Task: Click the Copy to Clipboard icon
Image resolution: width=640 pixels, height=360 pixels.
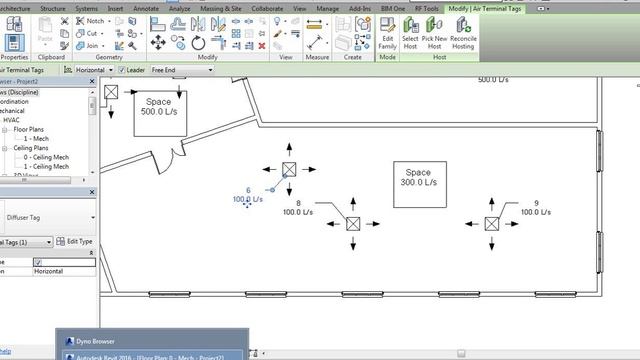Action: click(64, 33)
